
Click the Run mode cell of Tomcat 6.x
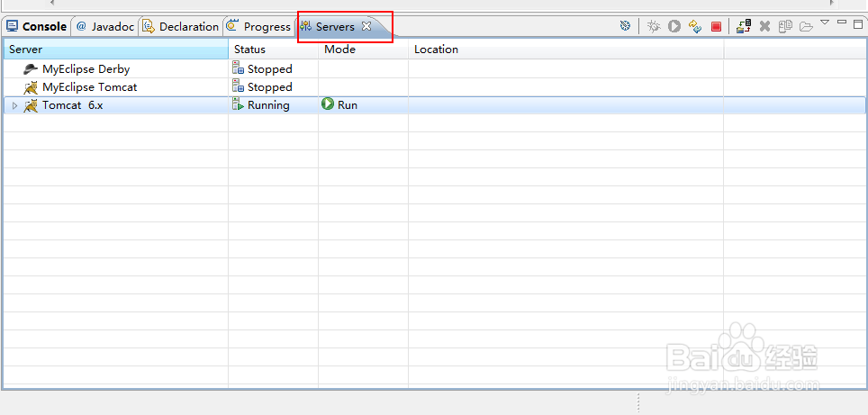click(363, 105)
